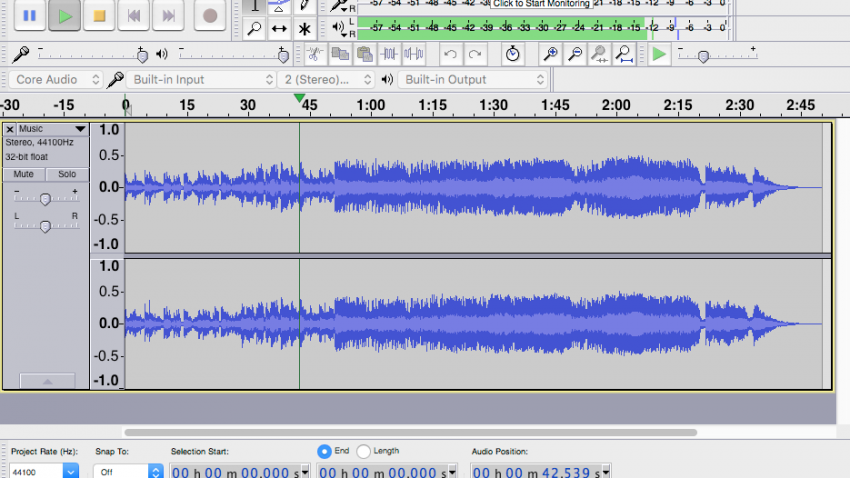
Task: Stop playback with the yellow Stop button
Action: point(99,16)
